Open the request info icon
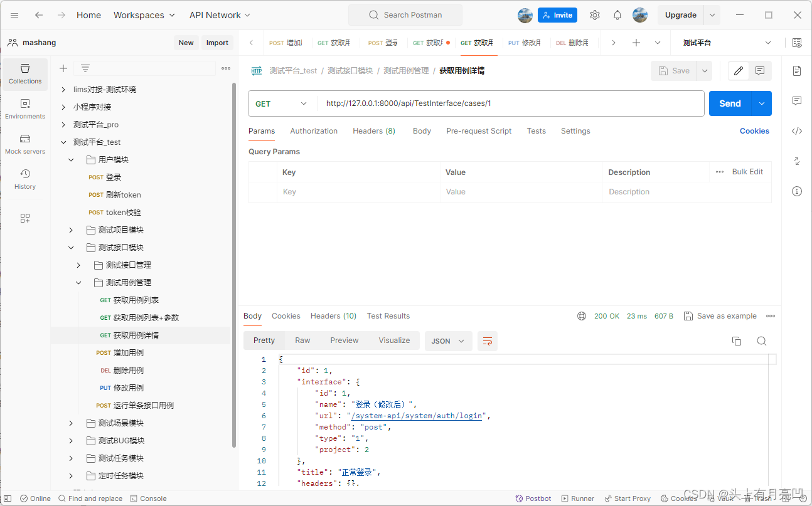This screenshot has width=812, height=506. pos(797,191)
